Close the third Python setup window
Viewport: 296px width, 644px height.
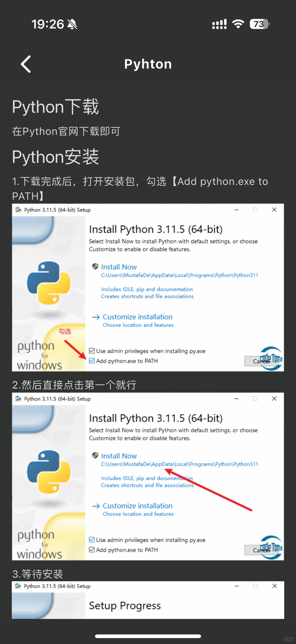[x=274, y=586]
